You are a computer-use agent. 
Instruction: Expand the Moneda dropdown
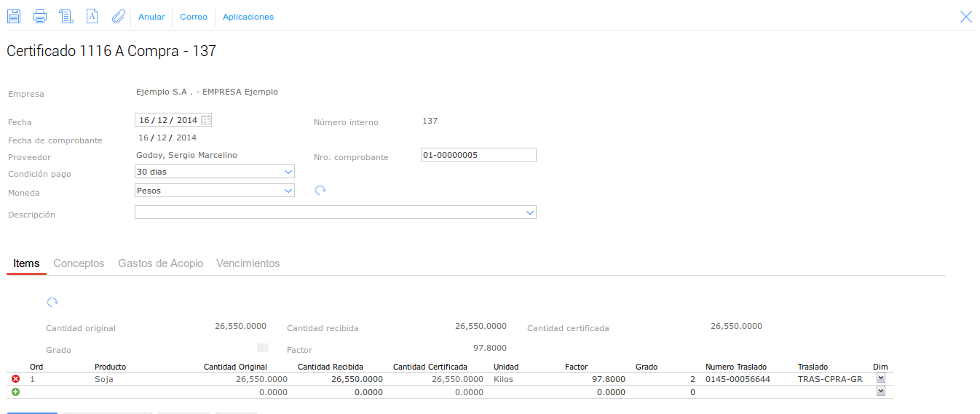click(288, 191)
